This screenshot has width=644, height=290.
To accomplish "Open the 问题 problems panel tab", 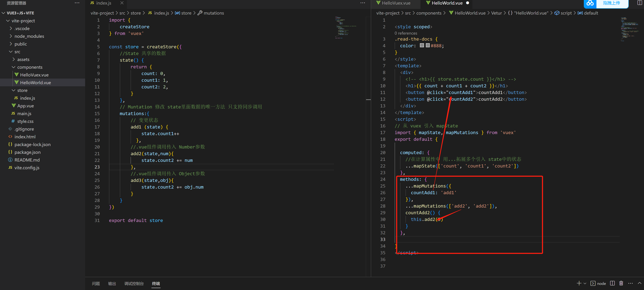I will (x=96, y=283).
